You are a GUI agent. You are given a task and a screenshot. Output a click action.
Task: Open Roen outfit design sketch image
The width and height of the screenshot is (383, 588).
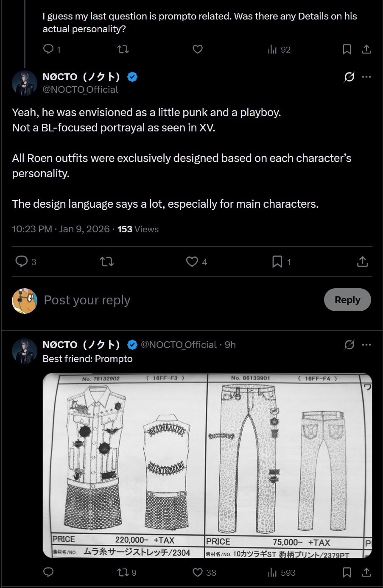click(207, 465)
